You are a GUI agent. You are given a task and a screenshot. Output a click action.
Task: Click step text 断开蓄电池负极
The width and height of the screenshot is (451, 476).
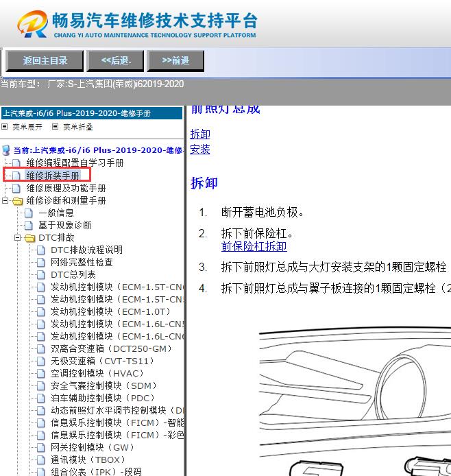pyautogui.click(x=263, y=212)
